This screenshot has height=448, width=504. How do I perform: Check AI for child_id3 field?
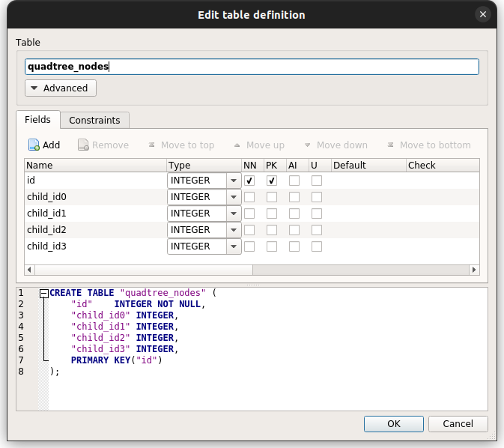coord(294,246)
